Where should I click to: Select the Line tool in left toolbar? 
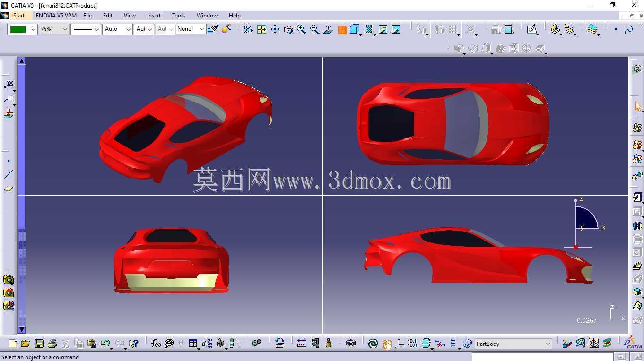tap(9, 174)
